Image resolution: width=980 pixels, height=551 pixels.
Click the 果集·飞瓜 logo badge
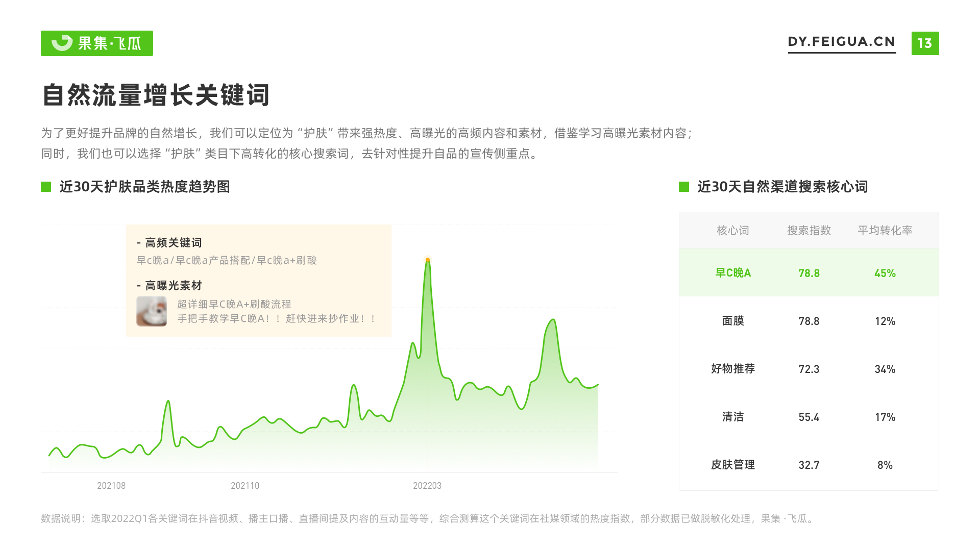point(97,43)
